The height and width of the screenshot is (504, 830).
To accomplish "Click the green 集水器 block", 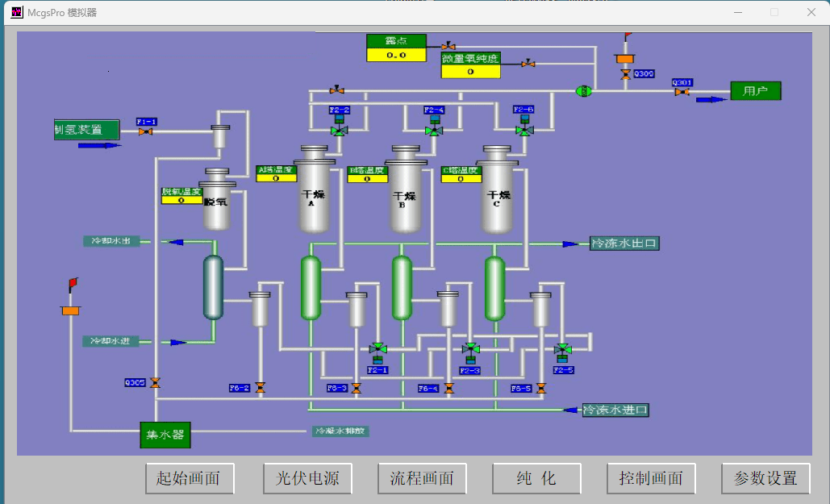I will 165,435.
